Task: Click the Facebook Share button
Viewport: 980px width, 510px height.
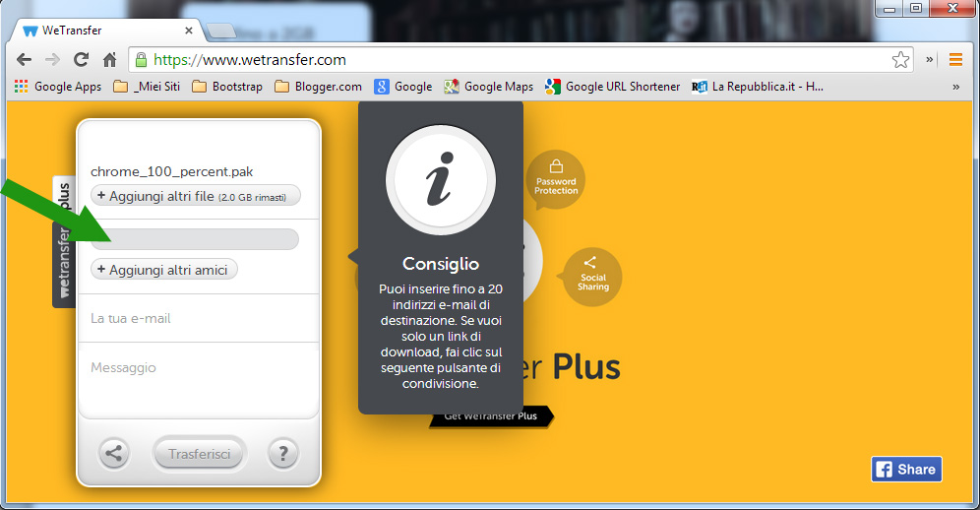Action: 906,470
